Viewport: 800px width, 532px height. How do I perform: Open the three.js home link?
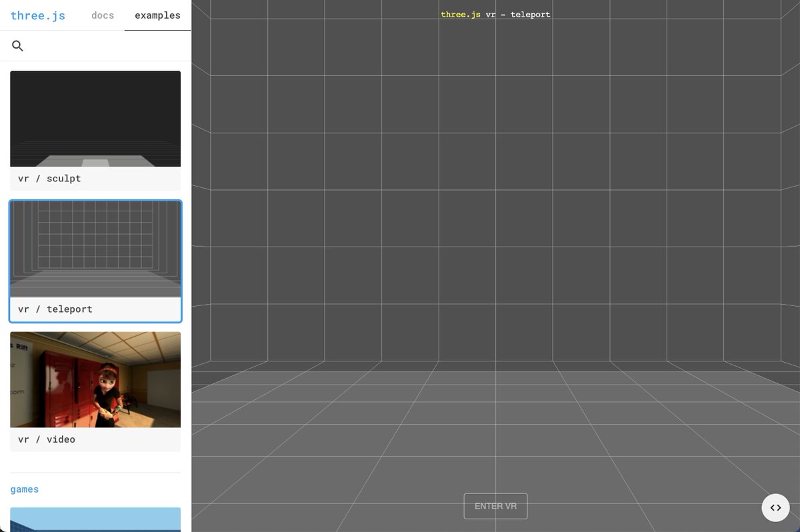click(x=38, y=15)
